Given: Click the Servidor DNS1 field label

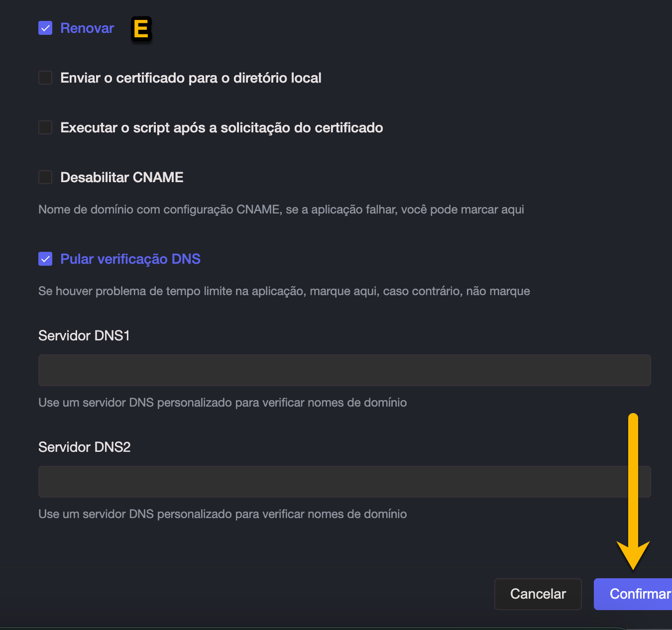Looking at the screenshot, I should pyautogui.click(x=84, y=336).
